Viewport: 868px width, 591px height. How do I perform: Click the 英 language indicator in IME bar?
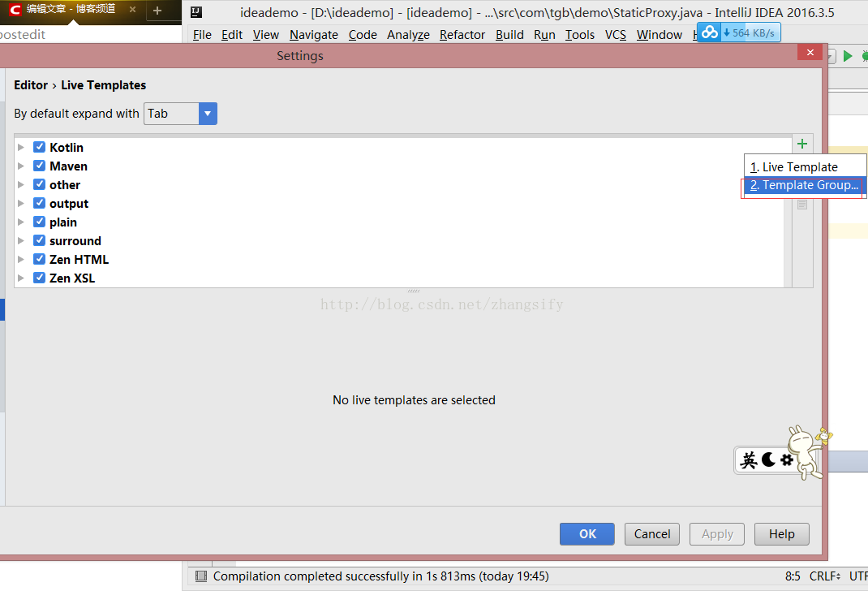(749, 459)
